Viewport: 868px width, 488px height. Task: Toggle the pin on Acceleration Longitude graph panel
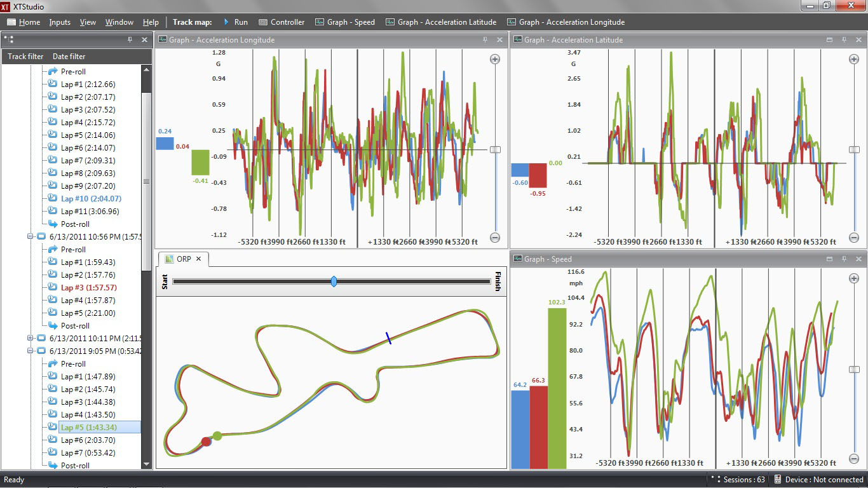point(485,40)
